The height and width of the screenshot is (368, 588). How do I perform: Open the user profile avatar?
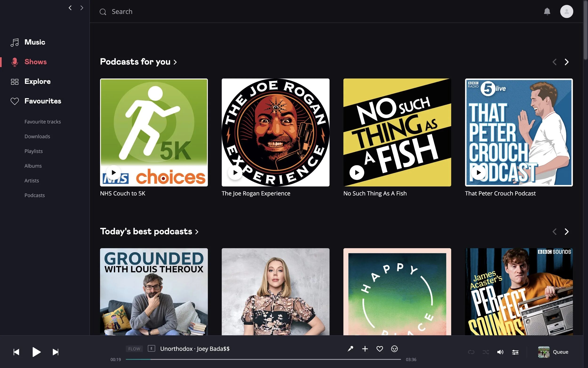tap(567, 12)
